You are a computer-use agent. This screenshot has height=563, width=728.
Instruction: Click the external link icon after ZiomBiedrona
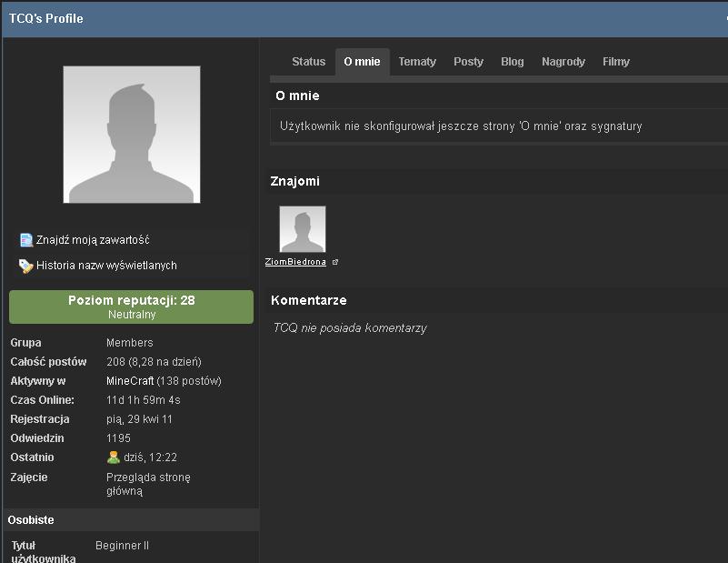(x=335, y=262)
